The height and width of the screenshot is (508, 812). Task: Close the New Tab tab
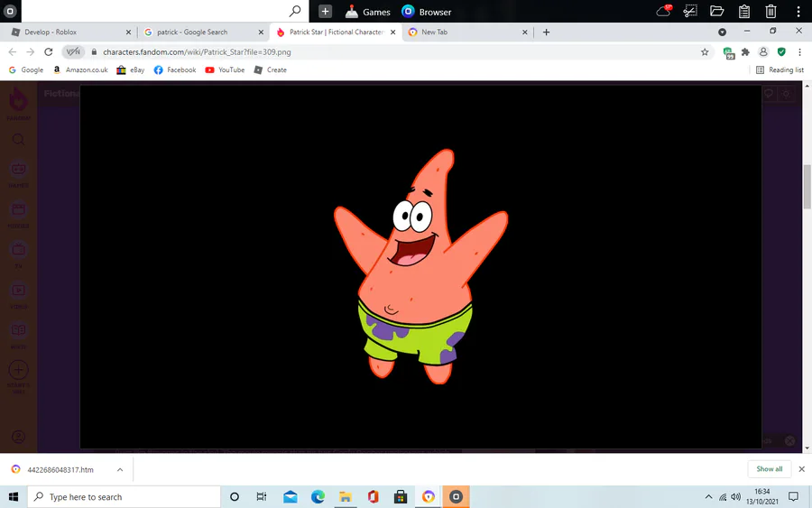[524, 32]
